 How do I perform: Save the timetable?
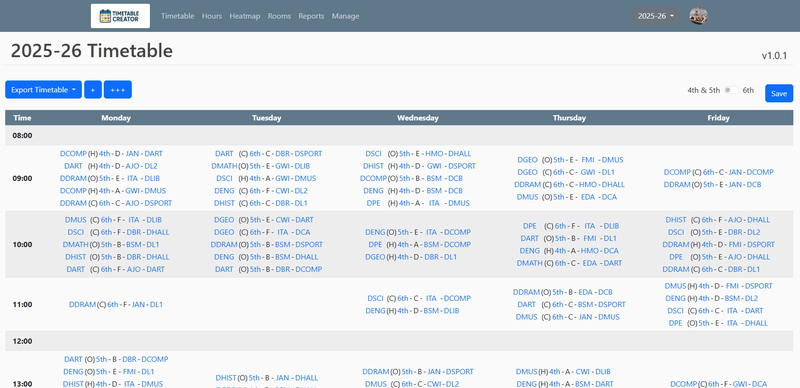(x=779, y=93)
